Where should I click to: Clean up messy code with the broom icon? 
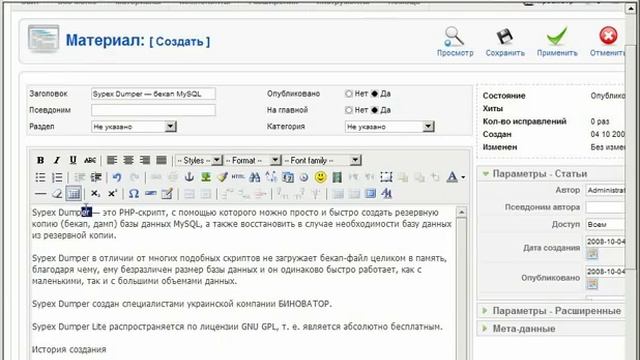click(x=222, y=177)
